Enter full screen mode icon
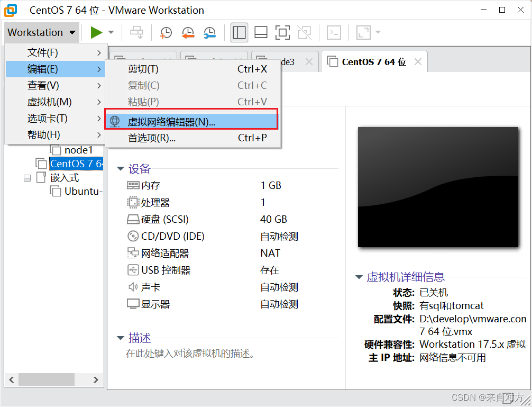The height and width of the screenshot is (407, 532). tap(282, 33)
